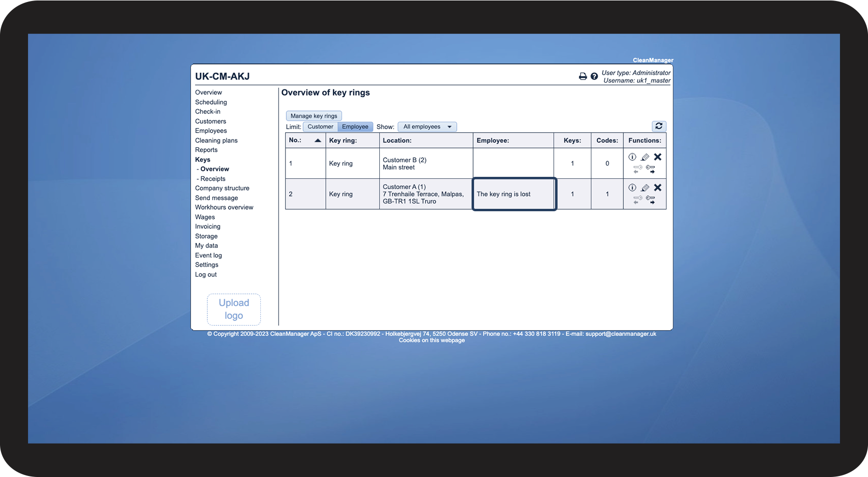The width and height of the screenshot is (868, 477).
Task: View the Event log
Action: click(x=208, y=255)
